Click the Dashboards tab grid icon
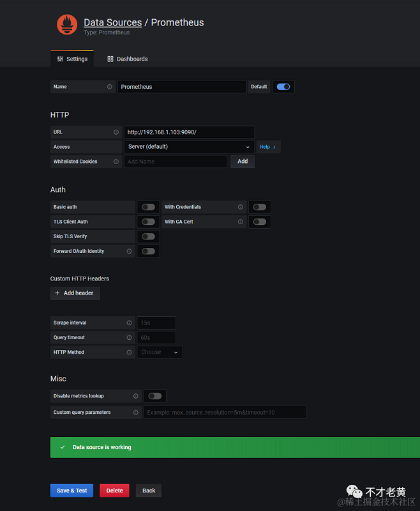420x511 pixels. click(x=110, y=59)
